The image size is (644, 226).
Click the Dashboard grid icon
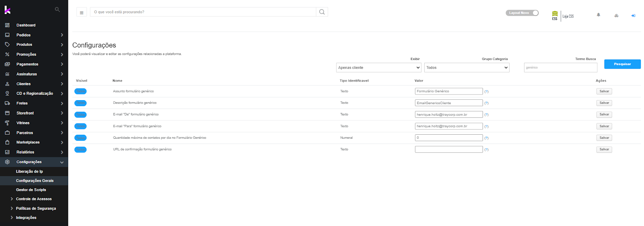(7, 25)
